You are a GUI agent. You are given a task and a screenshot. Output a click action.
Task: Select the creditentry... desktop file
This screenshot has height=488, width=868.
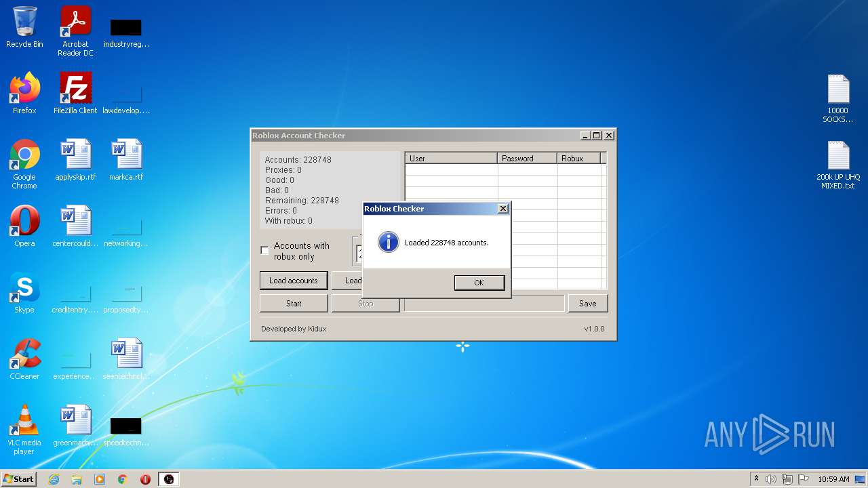click(75, 298)
